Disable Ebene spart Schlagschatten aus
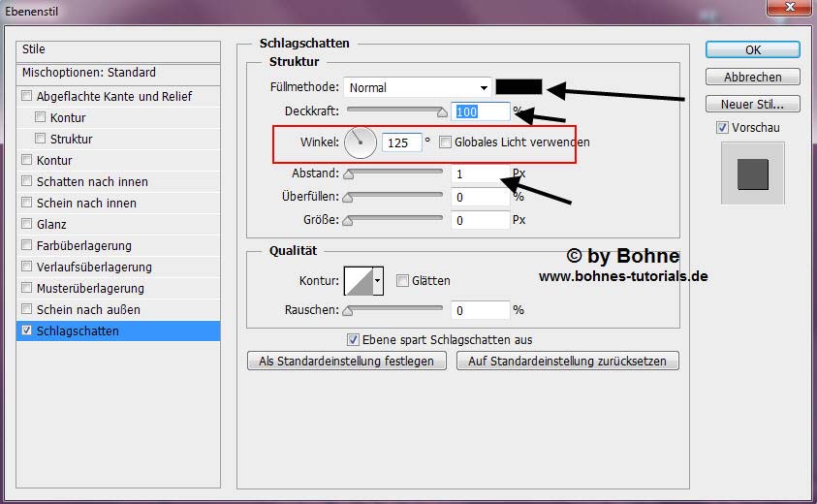 pos(354,340)
